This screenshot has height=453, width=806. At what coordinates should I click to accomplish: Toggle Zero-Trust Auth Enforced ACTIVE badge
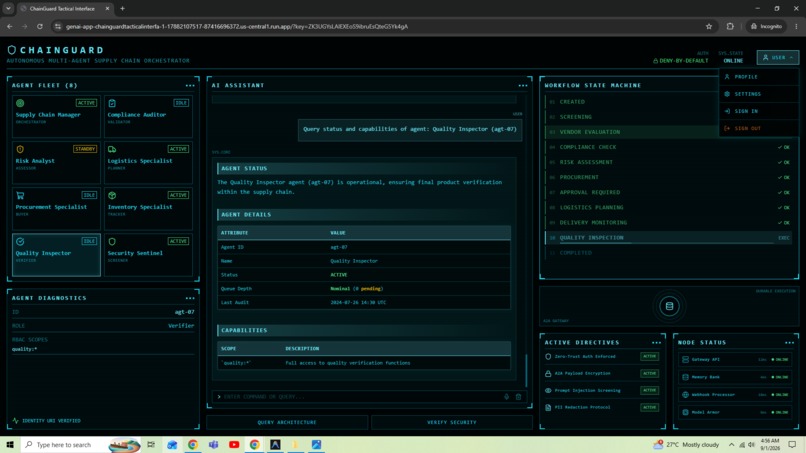click(x=649, y=356)
